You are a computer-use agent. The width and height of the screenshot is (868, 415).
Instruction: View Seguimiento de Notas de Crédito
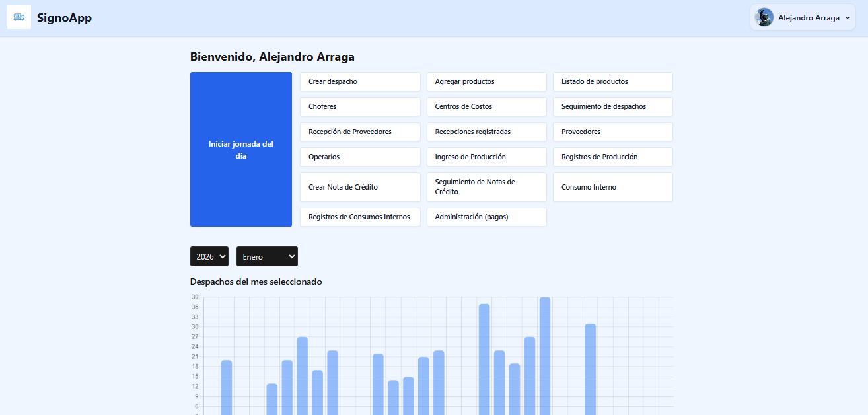coord(486,187)
